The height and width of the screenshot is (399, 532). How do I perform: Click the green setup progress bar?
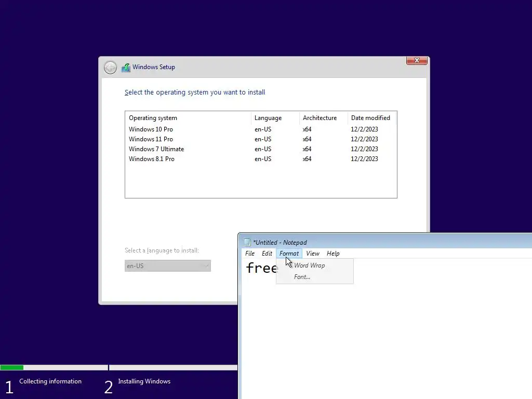[12, 367]
